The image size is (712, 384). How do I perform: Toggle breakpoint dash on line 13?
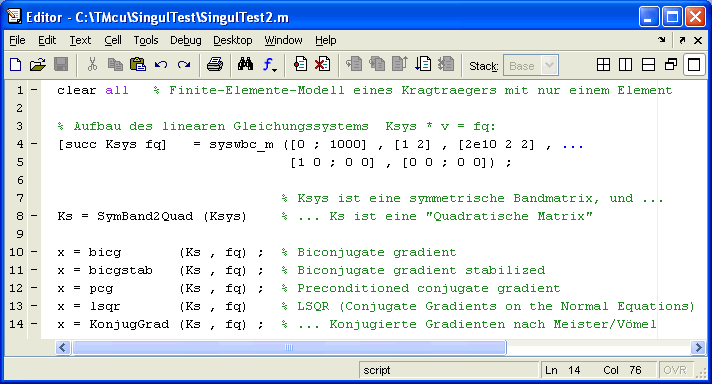tap(34, 305)
